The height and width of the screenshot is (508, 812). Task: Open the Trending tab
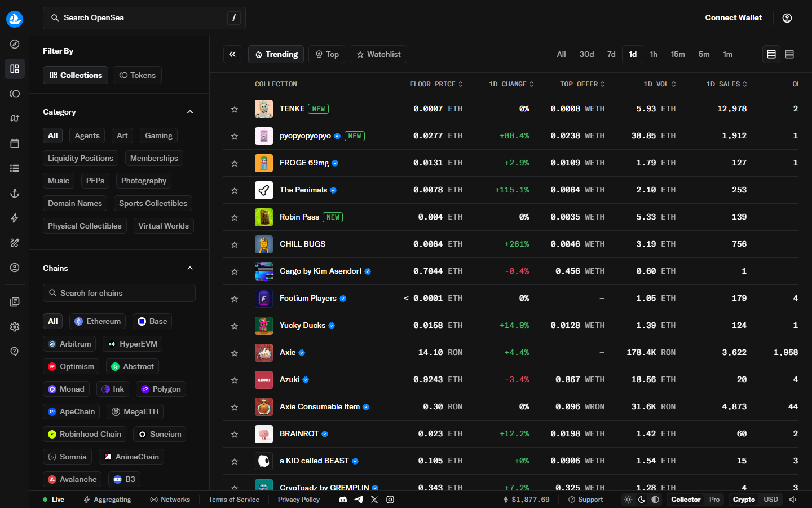click(276, 54)
